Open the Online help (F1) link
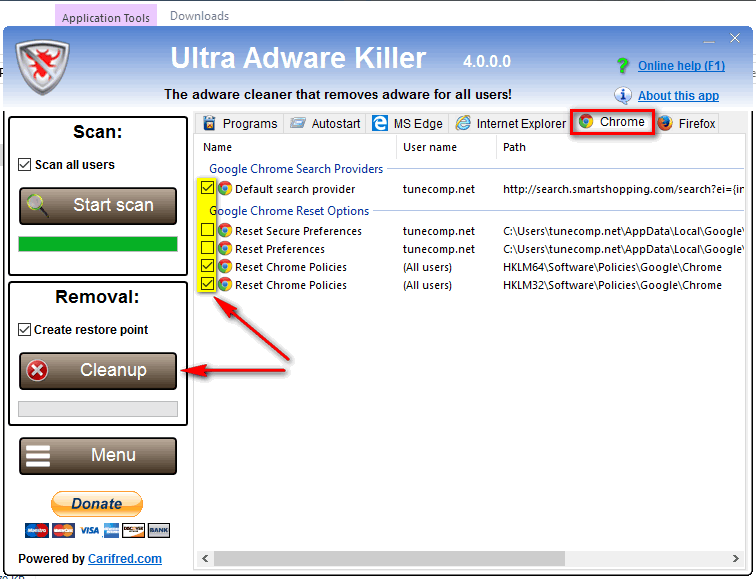Viewport: 756px width, 579px height. 681,66
